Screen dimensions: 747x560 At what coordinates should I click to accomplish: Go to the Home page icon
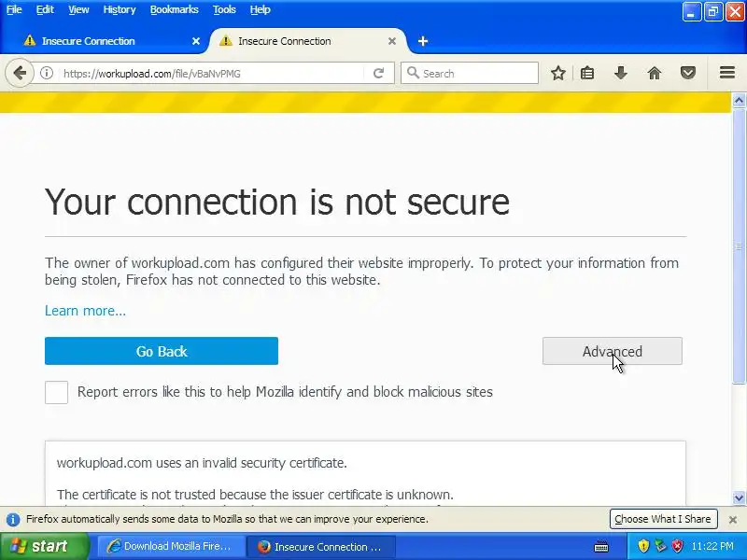click(655, 73)
